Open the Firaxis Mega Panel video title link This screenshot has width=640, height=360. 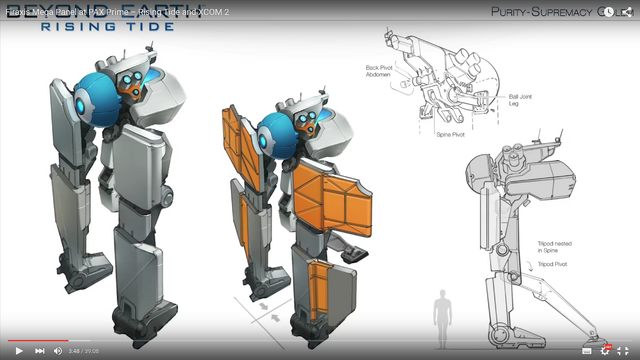(x=117, y=12)
